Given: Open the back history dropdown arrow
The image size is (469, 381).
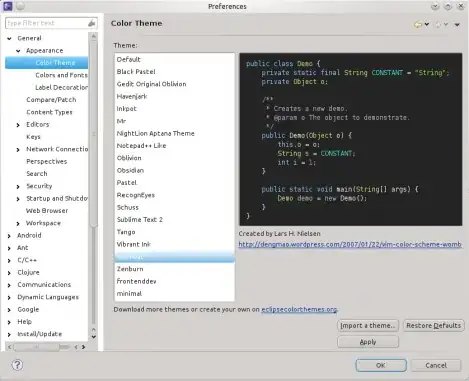Looking at the screenshot, I should [x=427, y=24].
